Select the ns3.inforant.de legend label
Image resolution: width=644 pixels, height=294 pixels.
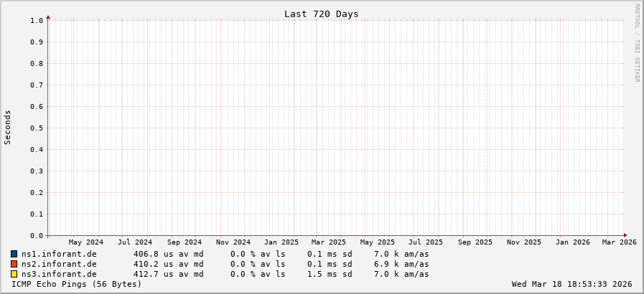pos(59,274)
